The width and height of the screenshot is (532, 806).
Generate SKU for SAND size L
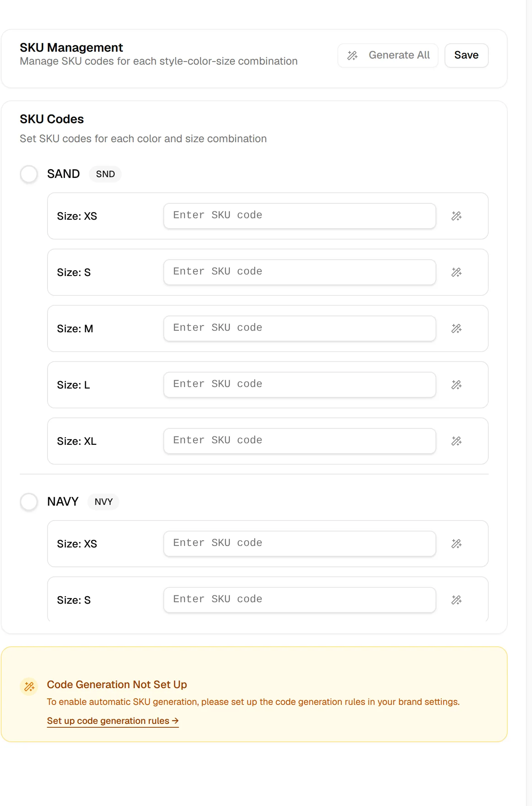(456, 385)
